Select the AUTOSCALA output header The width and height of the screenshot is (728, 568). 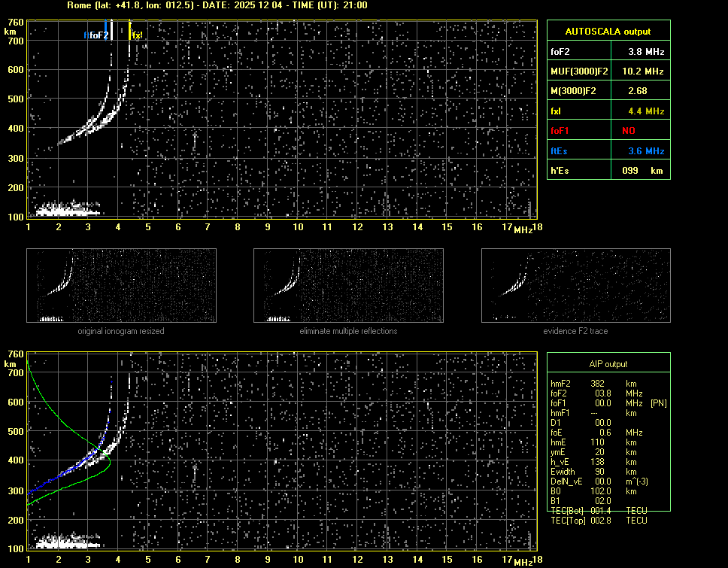608,32
